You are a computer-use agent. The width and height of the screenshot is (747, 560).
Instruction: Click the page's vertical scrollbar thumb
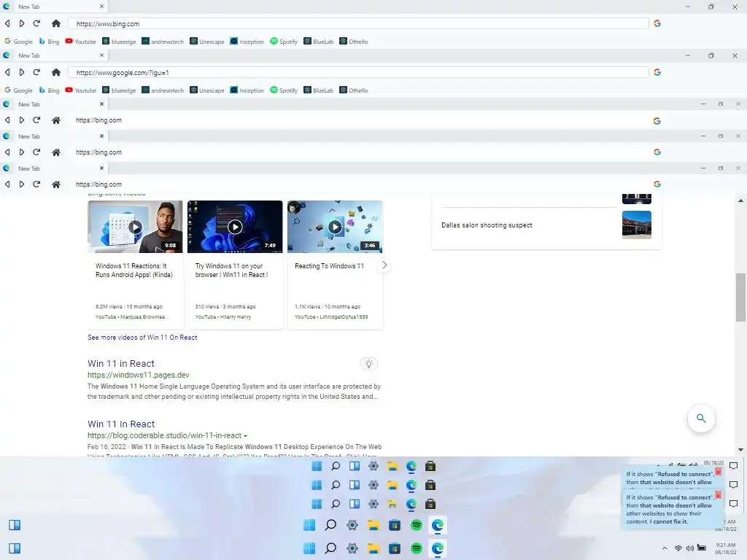(740, 297)
